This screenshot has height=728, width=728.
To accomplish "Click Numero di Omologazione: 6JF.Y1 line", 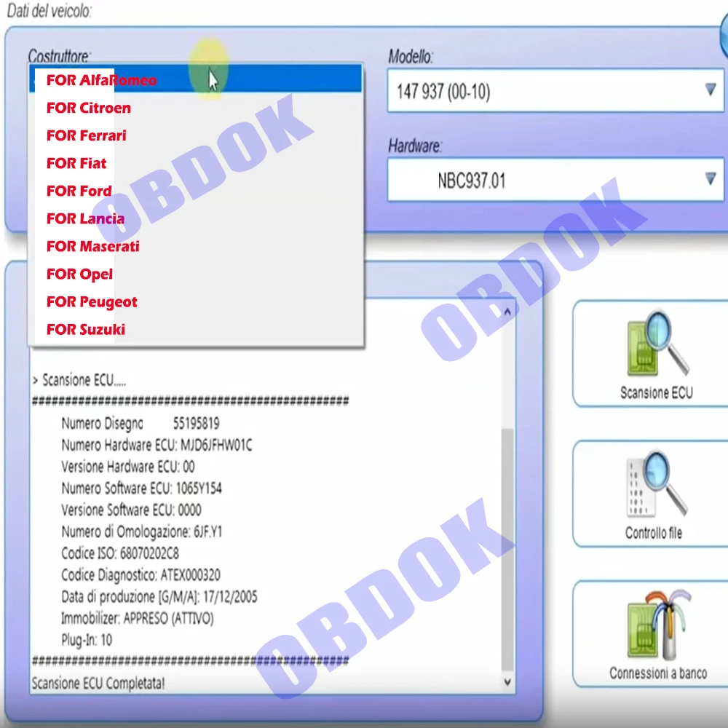I will click(x=142, y=531).
